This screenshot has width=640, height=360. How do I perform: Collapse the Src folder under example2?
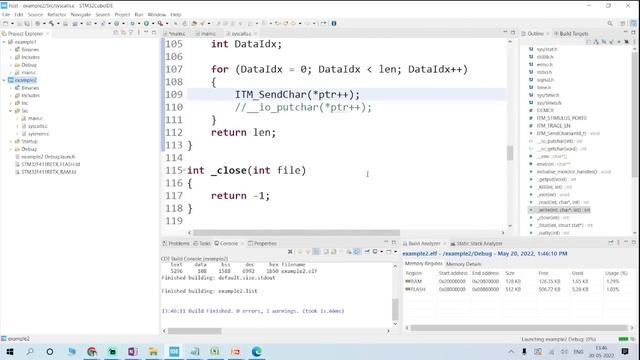tap(11, 111)
